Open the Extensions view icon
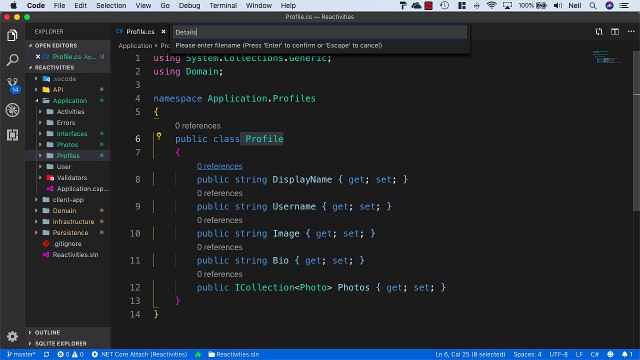640x360 pixels. click(x=12, y=135)
